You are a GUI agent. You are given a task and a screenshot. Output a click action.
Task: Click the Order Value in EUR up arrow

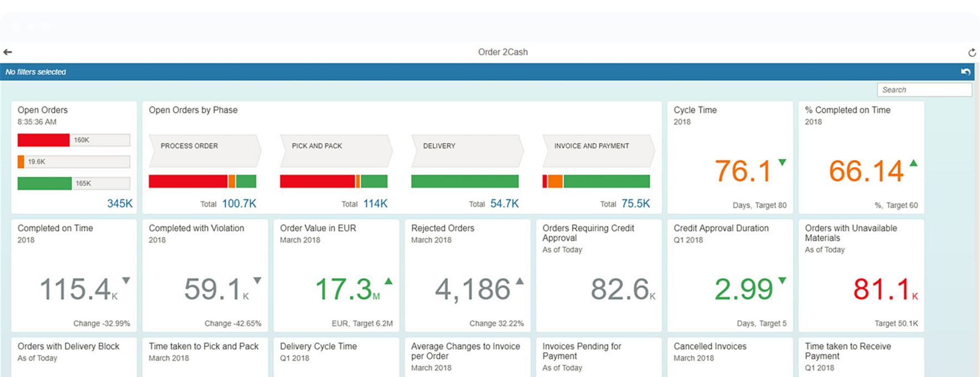[x=388, y=281]
